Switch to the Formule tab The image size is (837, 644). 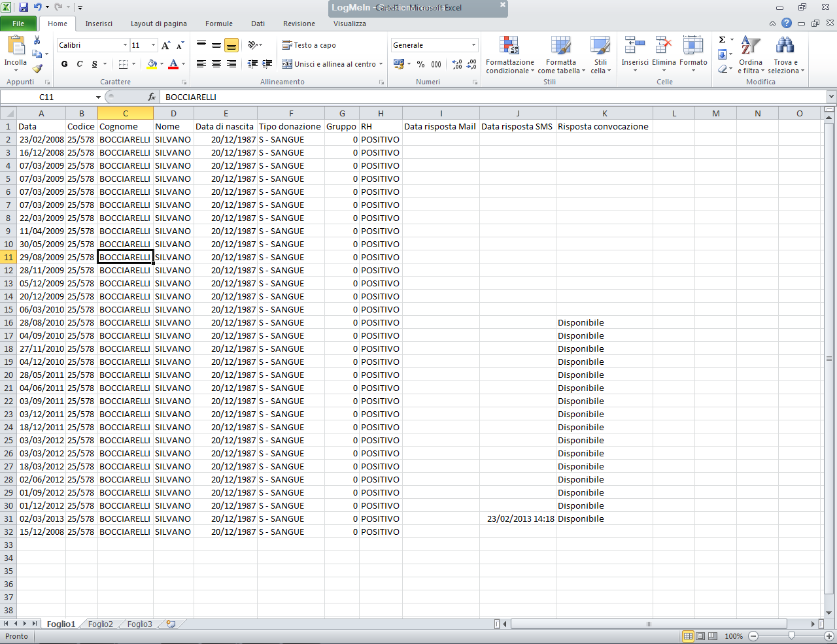pyautogui.click(x=219, y=24)
